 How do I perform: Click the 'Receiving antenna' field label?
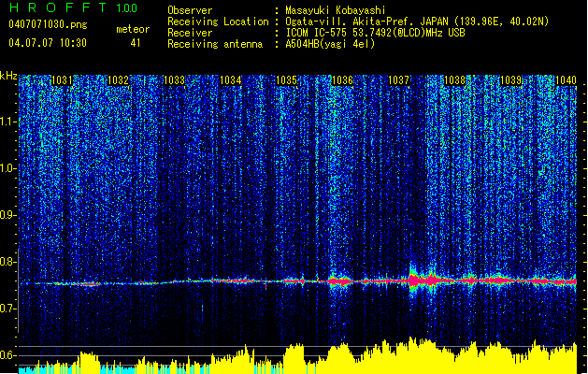coord(215,44)
